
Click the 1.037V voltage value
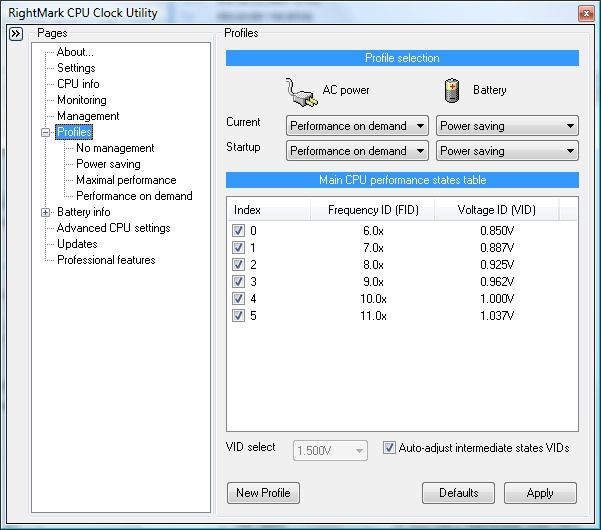[x=497, y=316]
